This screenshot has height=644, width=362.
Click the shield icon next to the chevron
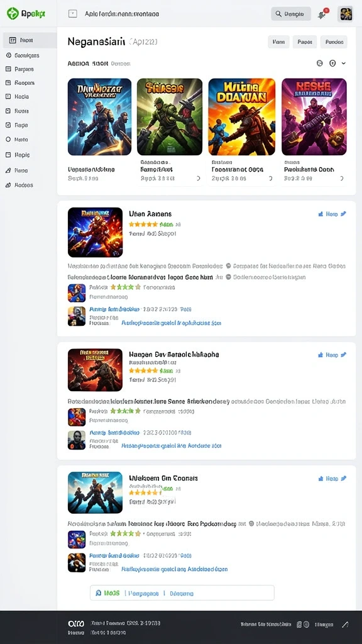click(x=332, y=64)
